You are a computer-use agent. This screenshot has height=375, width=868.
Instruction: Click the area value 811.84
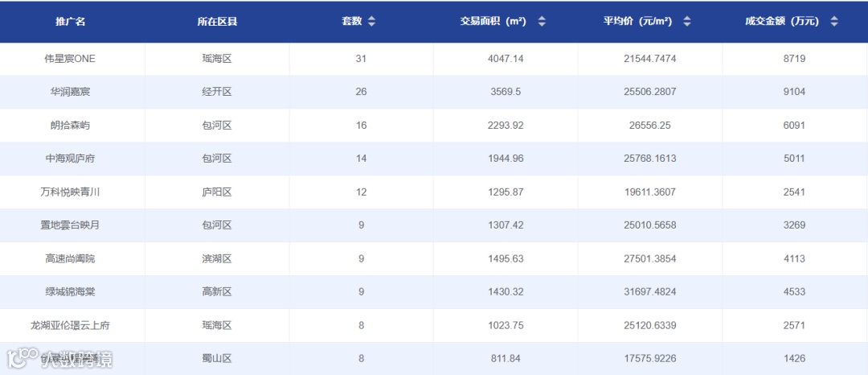coord(506,358)
